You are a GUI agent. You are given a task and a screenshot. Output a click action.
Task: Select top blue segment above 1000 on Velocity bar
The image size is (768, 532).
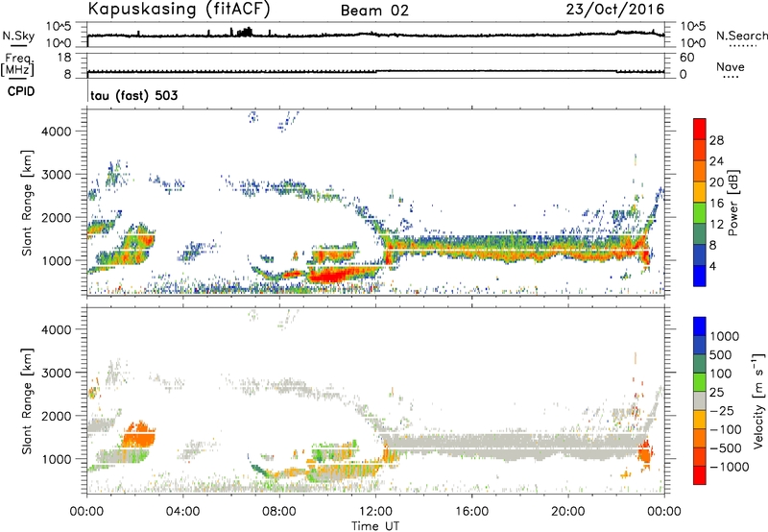coord(700,326)
